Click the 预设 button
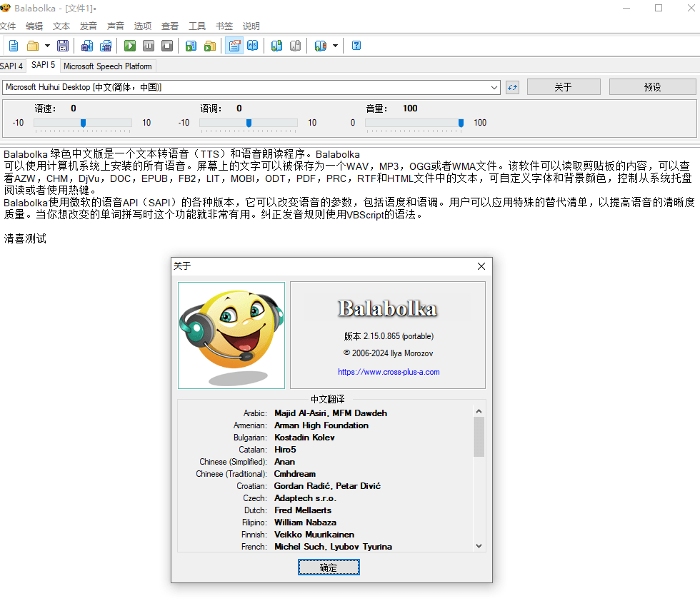Screen dimensions: 700x601 coord(652,87)
